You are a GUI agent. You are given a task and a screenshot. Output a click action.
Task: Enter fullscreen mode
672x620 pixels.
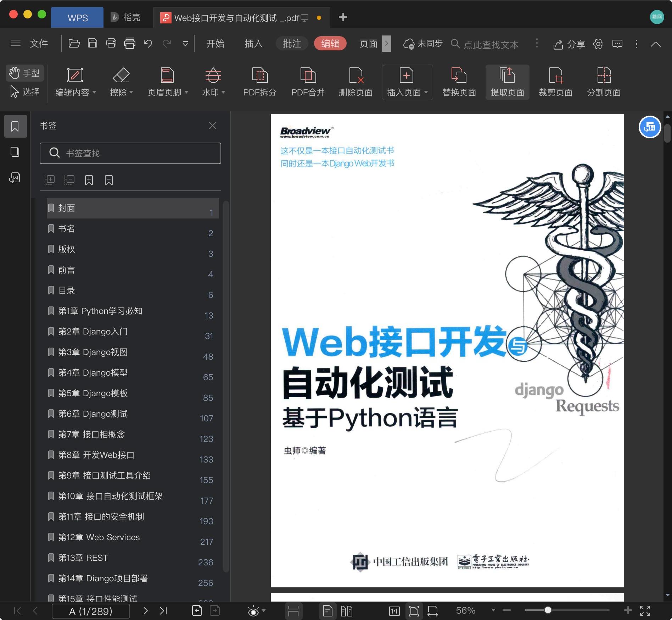(x=645, y=610)
